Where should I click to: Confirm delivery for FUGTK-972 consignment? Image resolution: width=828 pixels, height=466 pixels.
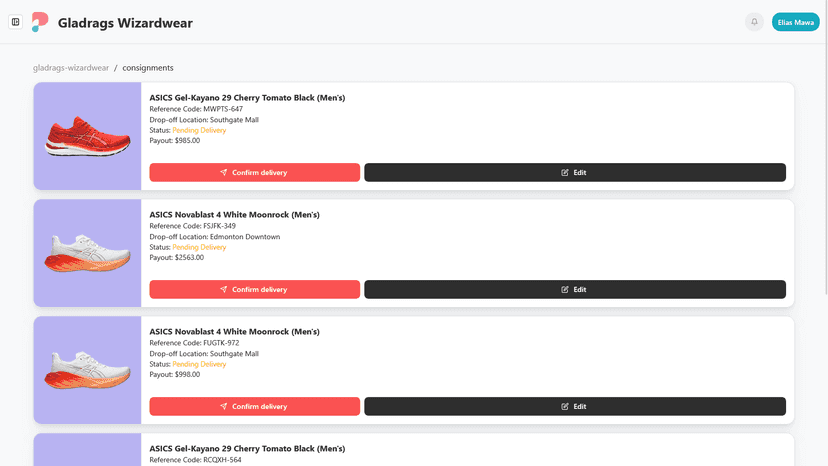pyautogui.click(x=255, y=406)
